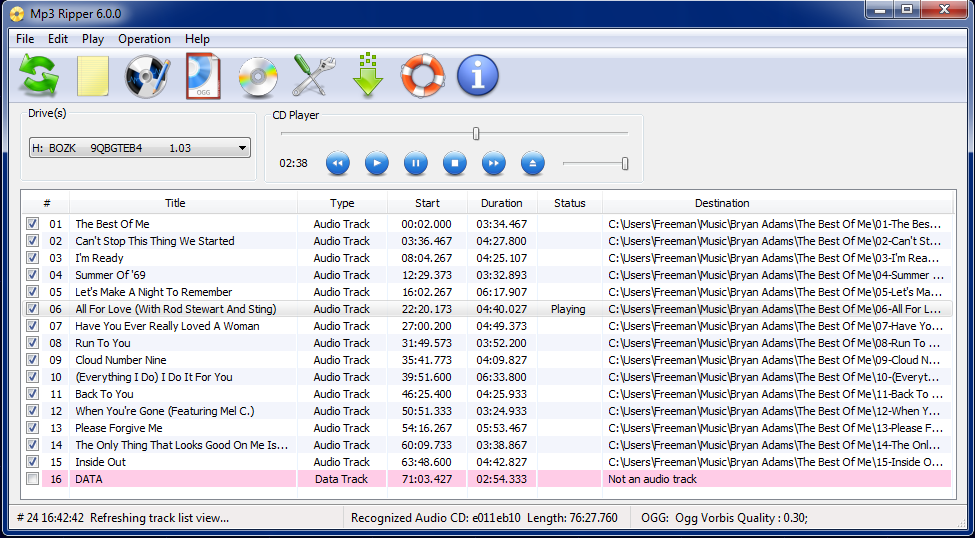Click status bar Refreshing track list view
The height and width of the screenshot is (538, 975).
pos(162,517)
